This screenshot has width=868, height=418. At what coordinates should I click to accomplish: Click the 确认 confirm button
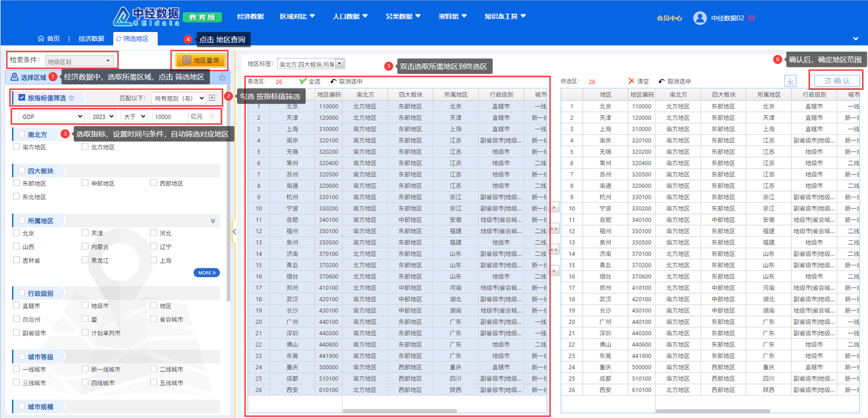(837, 81)
